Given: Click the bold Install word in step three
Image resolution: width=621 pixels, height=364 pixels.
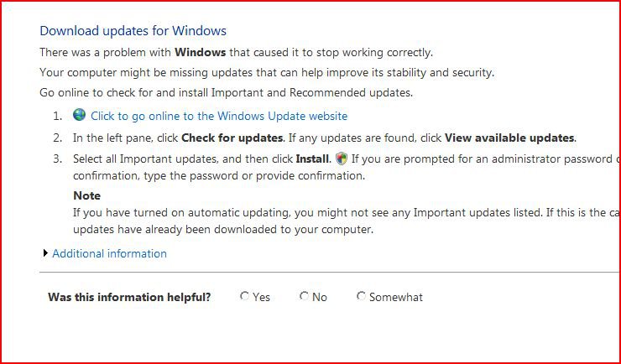Looking at the screenshot, I should (x=312, y=159).
